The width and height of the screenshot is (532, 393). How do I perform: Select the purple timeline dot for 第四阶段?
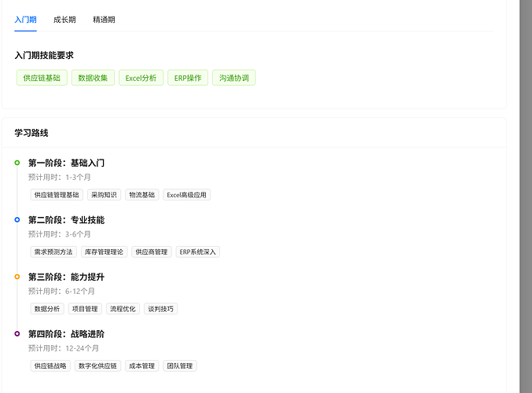[17, 334]
